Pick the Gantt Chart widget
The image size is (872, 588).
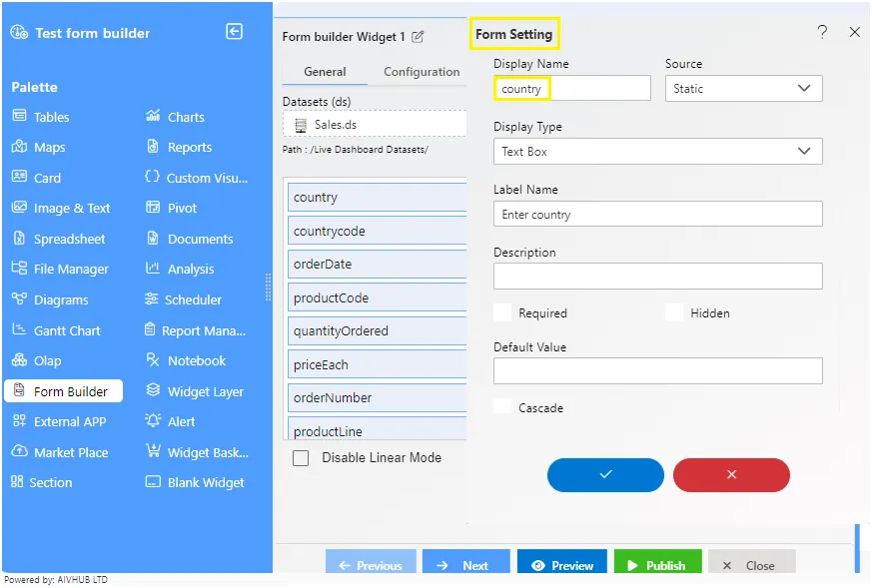[x=56, y=330]
